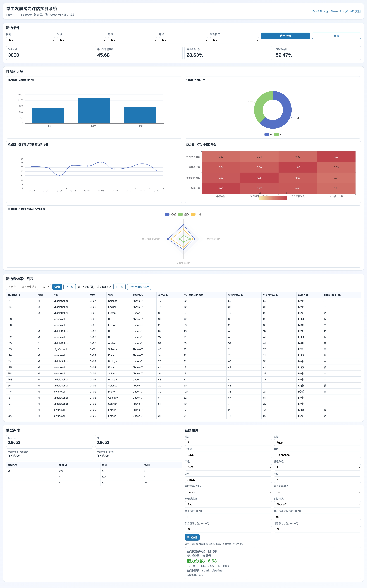367x588 pixels.
Task: Click the 学生人数 value 3000
Action: coord(14,55)
